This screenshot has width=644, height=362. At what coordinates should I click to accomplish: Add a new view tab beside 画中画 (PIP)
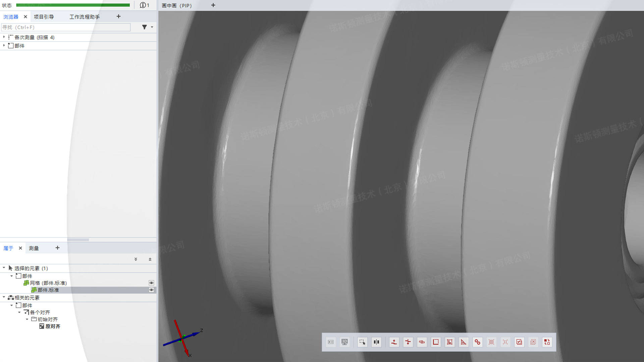coord(213,5)
